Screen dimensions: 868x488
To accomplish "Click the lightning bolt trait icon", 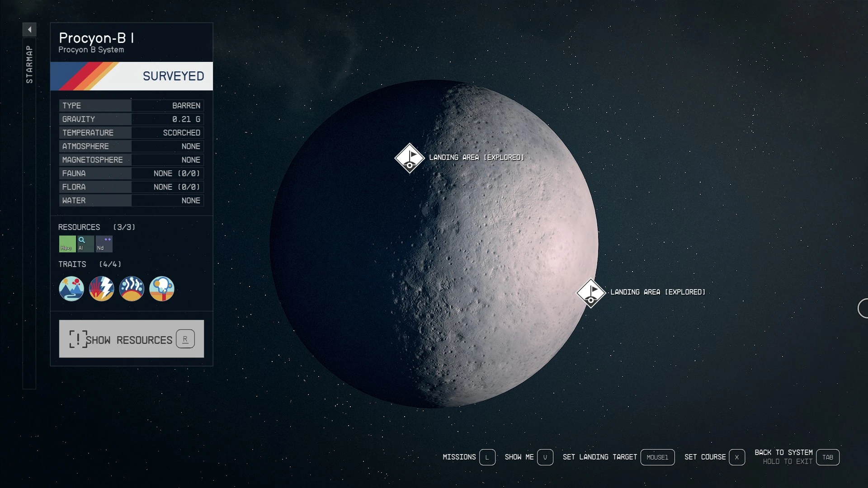I will (x=102, y=289).
